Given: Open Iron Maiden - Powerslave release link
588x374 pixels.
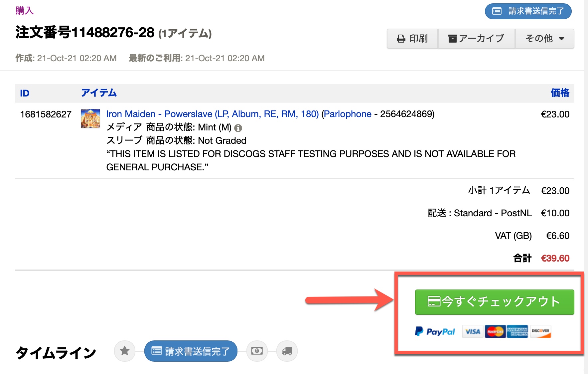Looking at the screenshot, I should 213,114.
